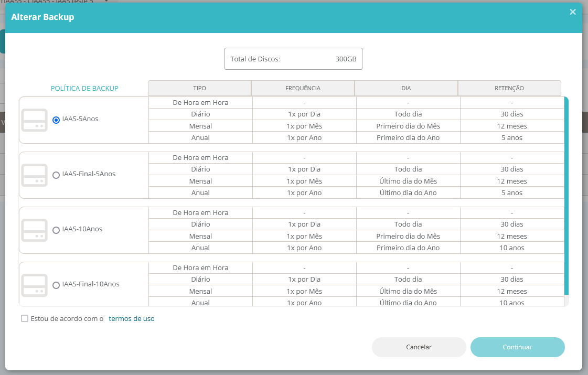This screenshot has height=375, width=588.
Task: Click 'Diário' type in IAAS-Final-5Anos
Action: [200, 169]
